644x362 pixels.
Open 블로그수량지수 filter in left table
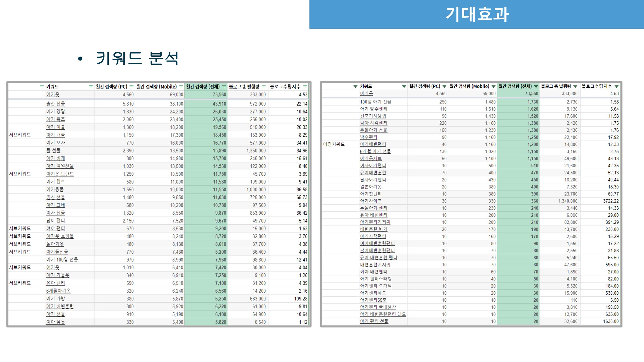pyautogui.click(x=305, y=87)
